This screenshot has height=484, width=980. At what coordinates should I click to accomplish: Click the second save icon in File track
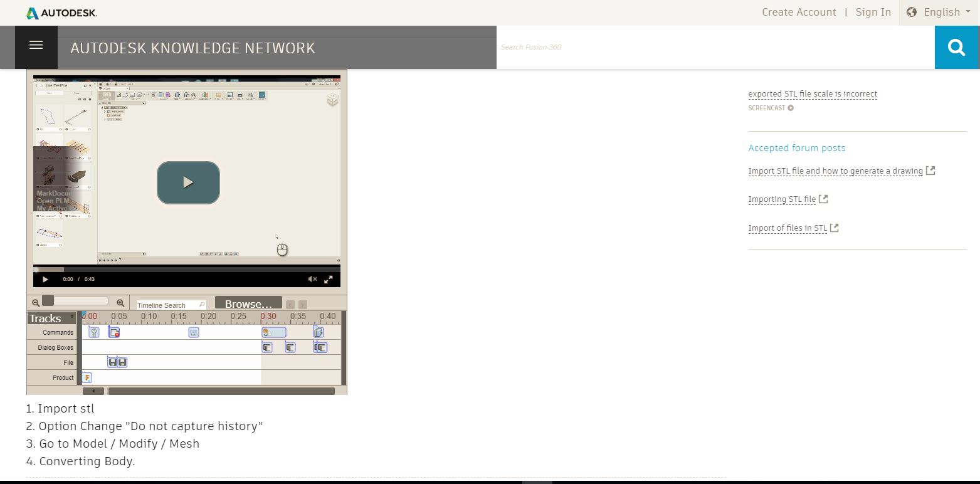click(x=122, y=362)
